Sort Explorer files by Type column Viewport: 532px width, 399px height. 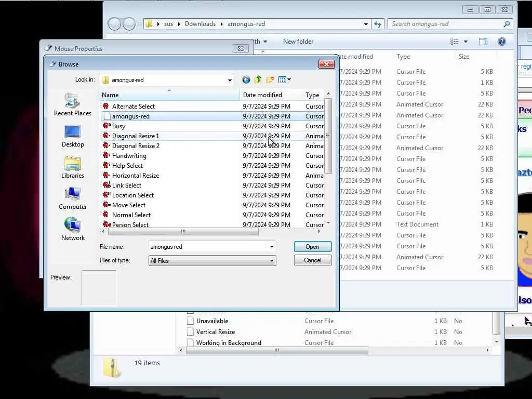tap(423, 57)
